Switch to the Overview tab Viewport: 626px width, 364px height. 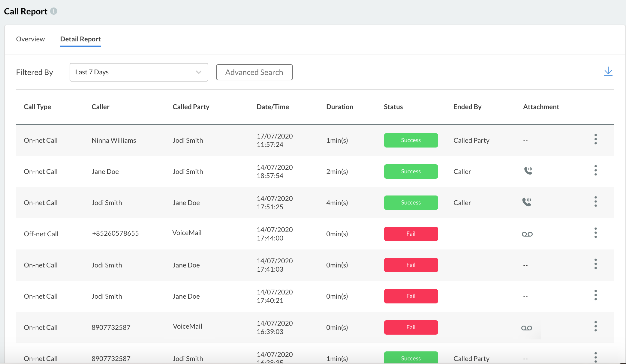coord(30,39)
